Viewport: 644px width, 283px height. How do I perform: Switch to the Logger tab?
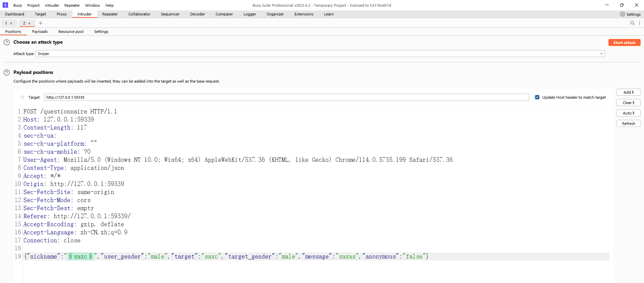tap(250, 14)
